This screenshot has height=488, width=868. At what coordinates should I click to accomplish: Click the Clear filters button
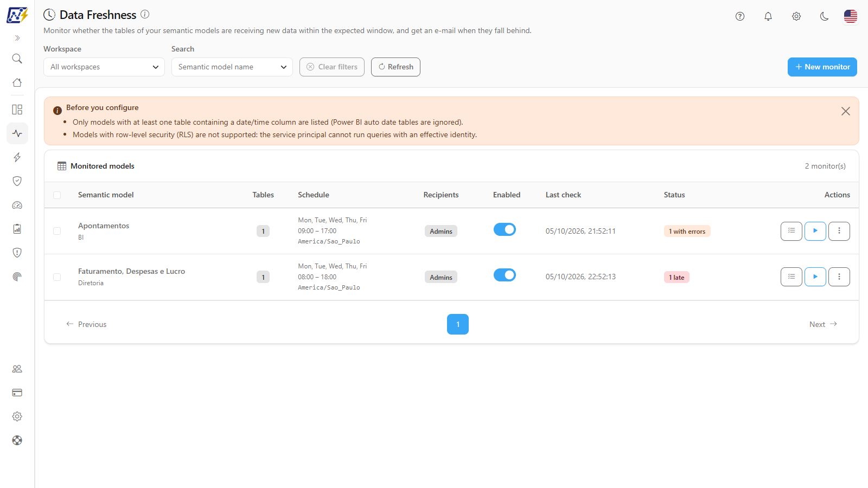coord(332,67)
